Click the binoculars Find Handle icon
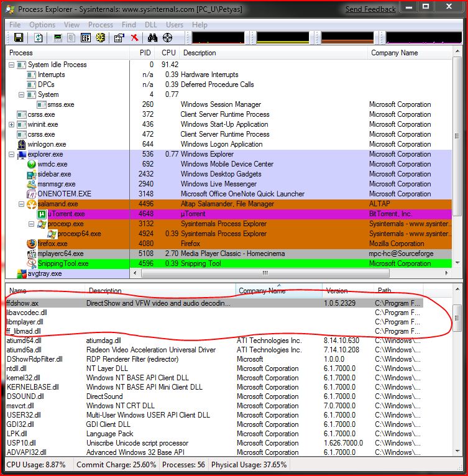The width and height of the screenshot is (468, 476). point(152,38)
